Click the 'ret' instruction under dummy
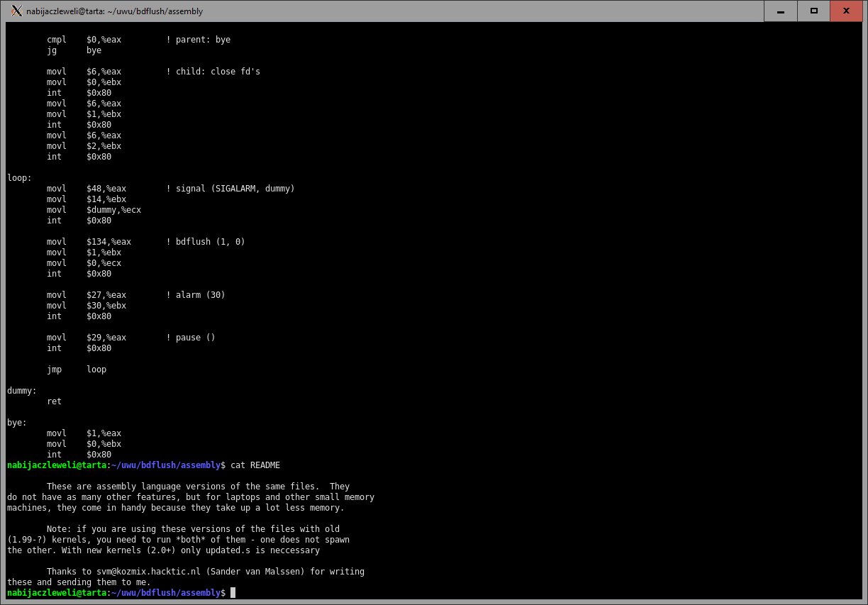 pos(54,401)
